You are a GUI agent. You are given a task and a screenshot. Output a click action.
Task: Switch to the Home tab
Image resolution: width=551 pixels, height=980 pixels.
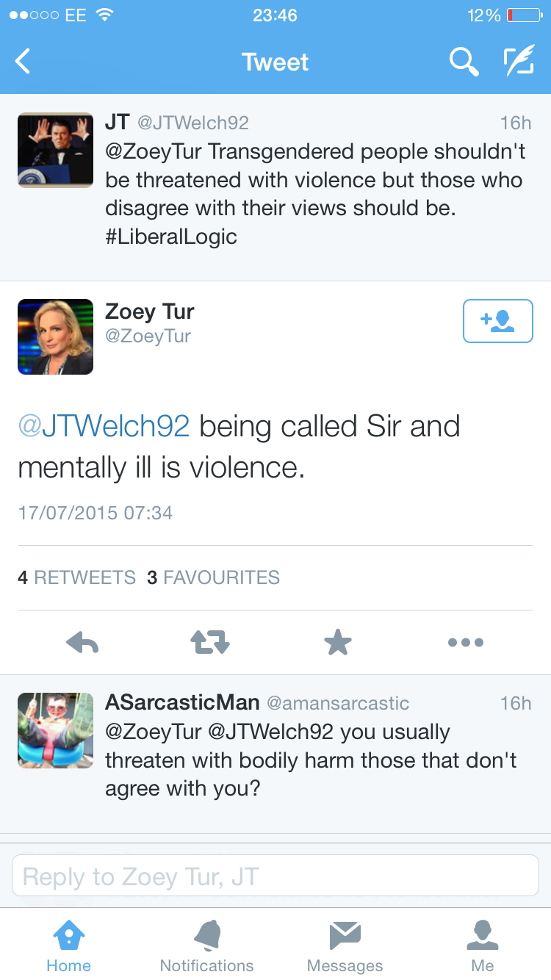pyautogui.click(x=68, y=946)
